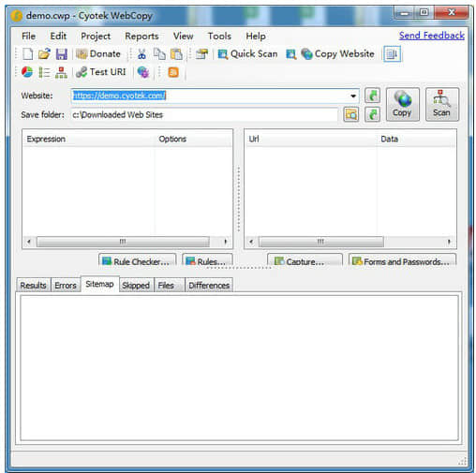Click the Cut scissors icon
Screen dimensions: 476x473
click(x=141, y=54)
